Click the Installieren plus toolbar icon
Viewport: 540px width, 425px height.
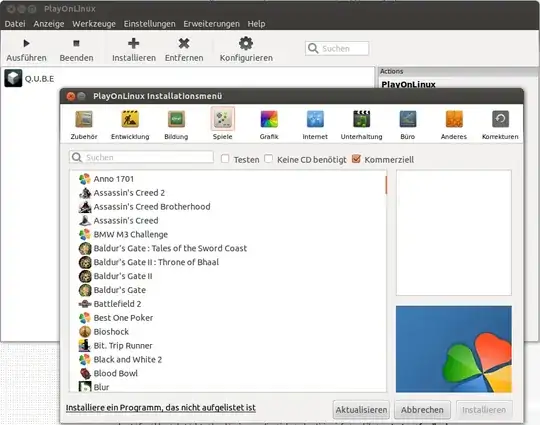pos(134,43)
